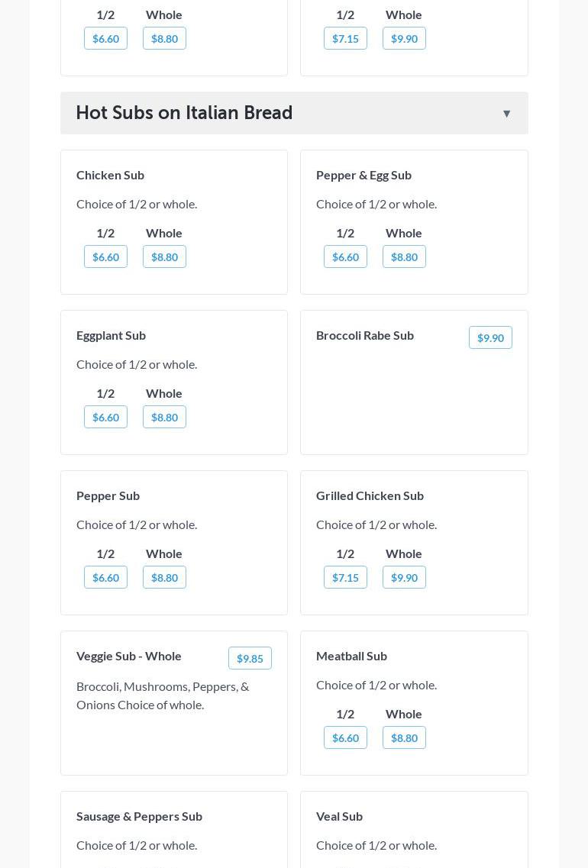
Task: Open the Veal Sub item
Action: pyautogui.click(x=339, y=816)
